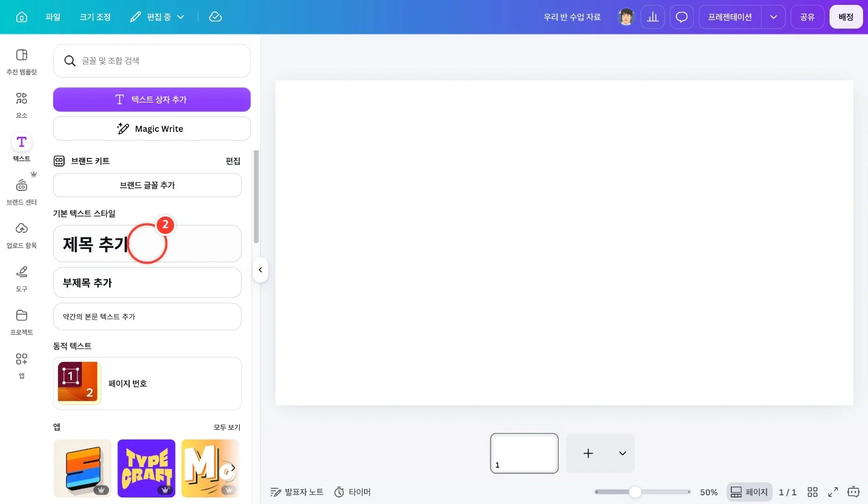This screenshot has width=868, height=504.
Task: Click the cloud save status icon
Action: pyautogui.click(x=215, y=17)
